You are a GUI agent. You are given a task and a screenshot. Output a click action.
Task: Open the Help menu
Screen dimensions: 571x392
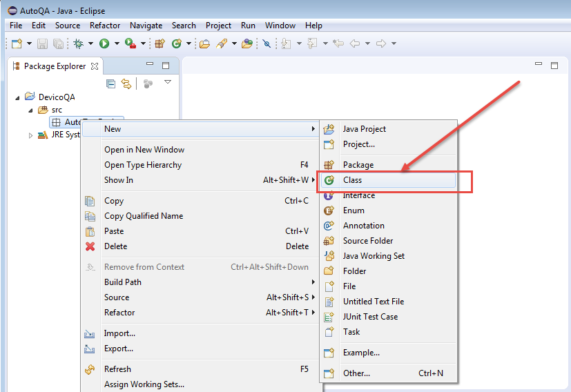(x=313, y=26)
